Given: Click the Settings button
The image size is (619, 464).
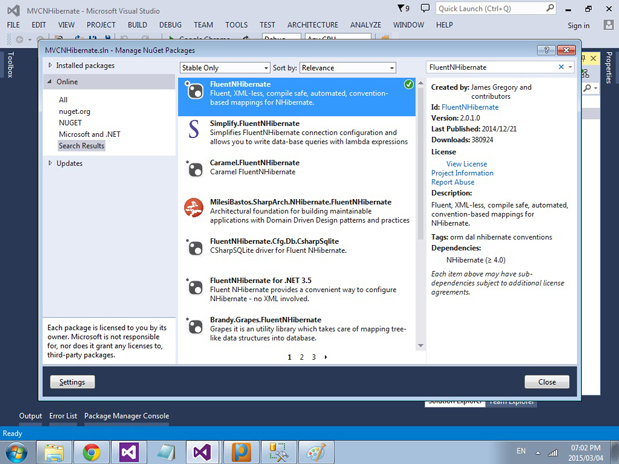Looking at the screenshot, I should (x=72, y=382).
